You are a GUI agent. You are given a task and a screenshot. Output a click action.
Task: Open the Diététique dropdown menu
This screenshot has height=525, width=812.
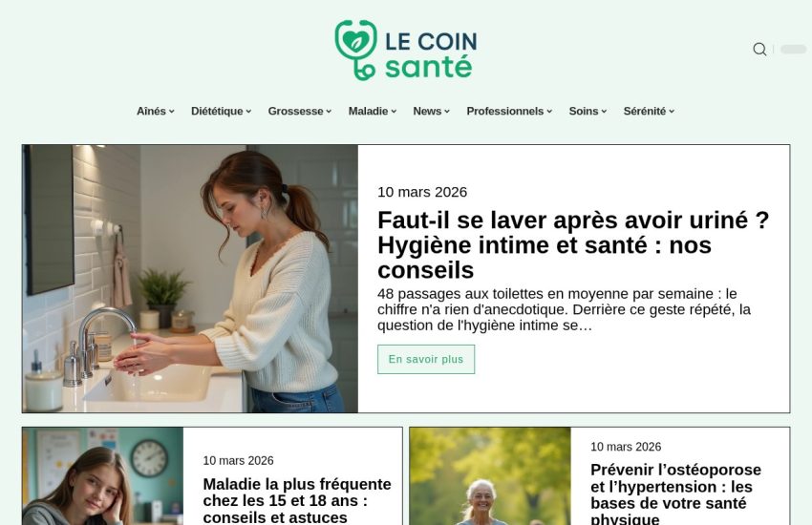pyautogui.click(x=221, y=112)
